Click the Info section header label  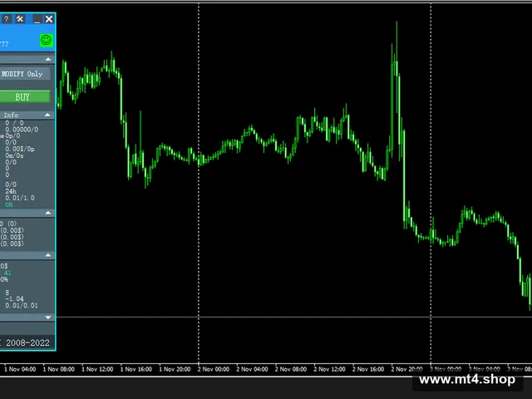click(x=11, y=115)
